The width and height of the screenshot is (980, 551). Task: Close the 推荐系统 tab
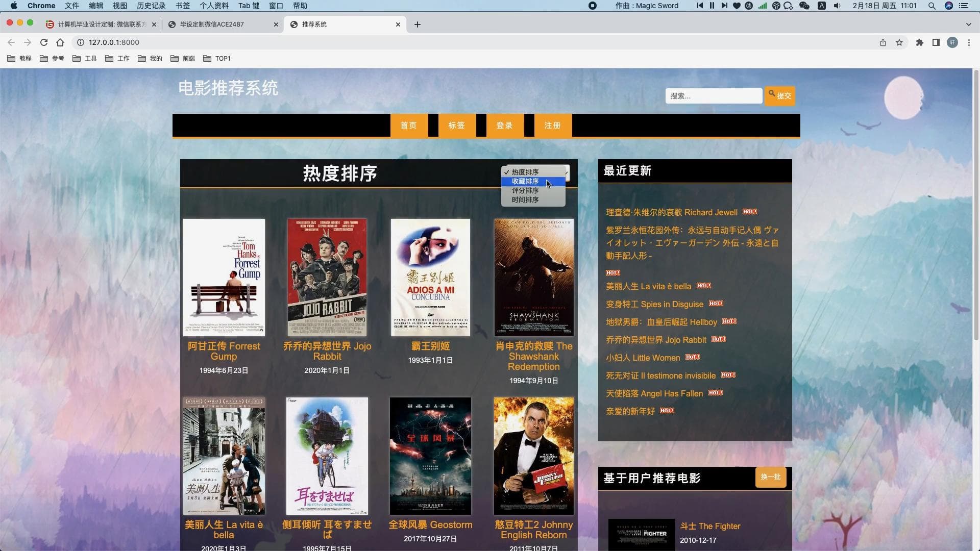tap(398, 24)
